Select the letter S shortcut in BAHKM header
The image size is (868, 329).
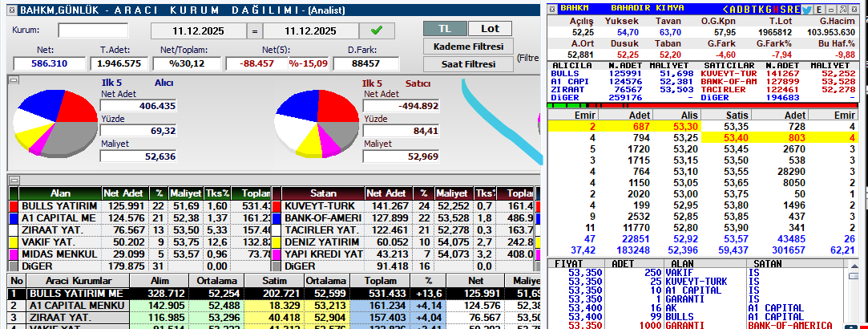point(783,10)
